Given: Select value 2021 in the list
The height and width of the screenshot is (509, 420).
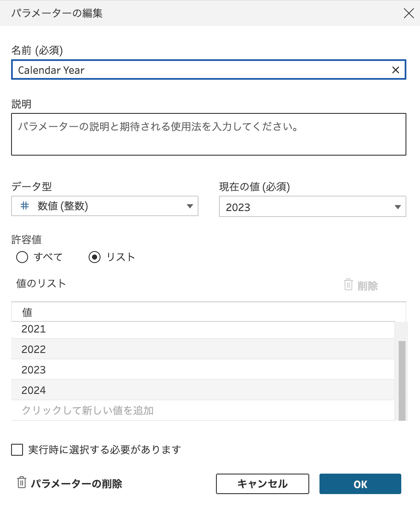Looking at the screenshot, I should click(x=203, y=330).
